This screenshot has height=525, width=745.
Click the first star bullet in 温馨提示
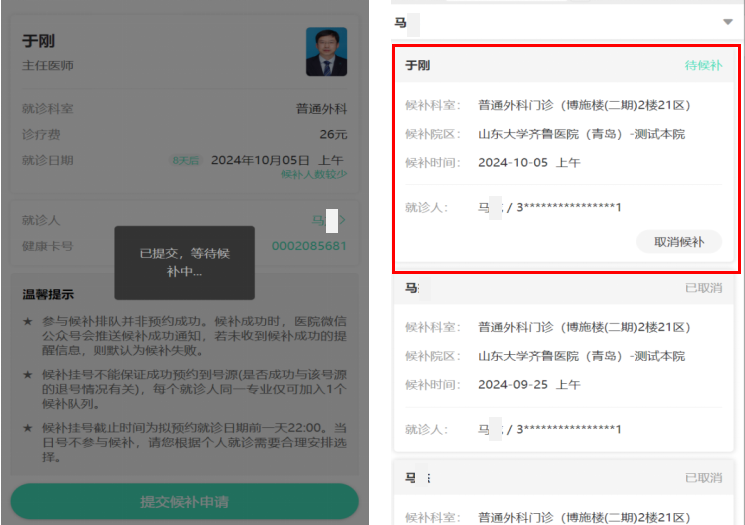[x=28, y=322]
